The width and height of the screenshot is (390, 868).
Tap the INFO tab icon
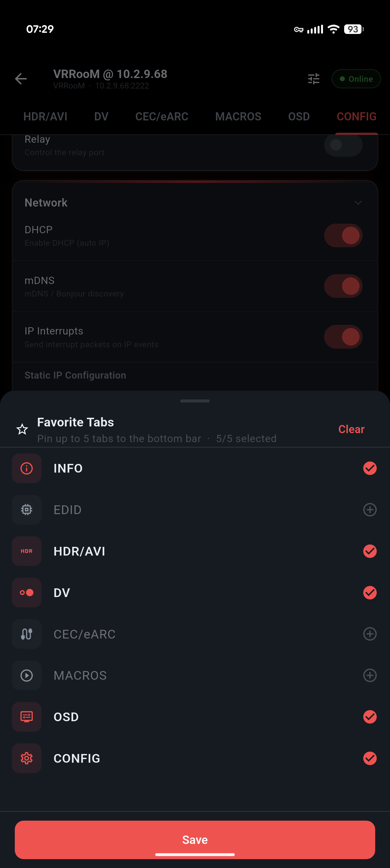pos(27,468)
